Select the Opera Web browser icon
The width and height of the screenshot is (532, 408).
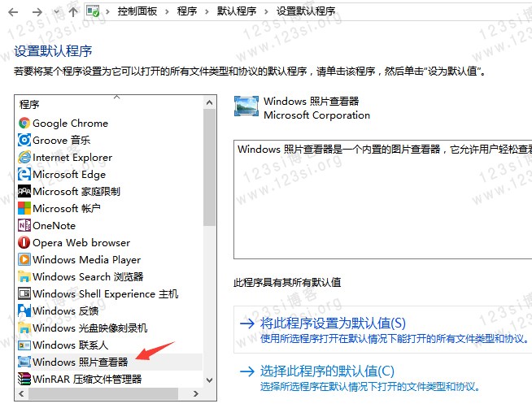coord(24,242)
